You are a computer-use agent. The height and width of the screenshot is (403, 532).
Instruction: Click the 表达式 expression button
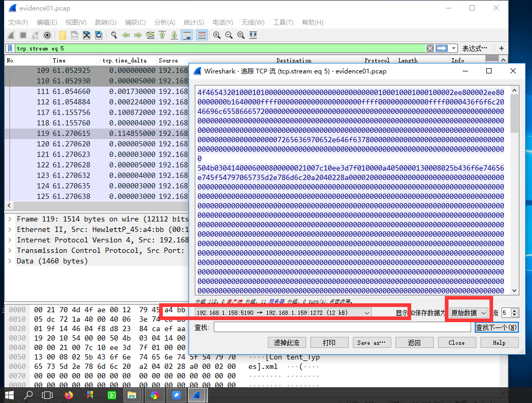pos(474,48)
